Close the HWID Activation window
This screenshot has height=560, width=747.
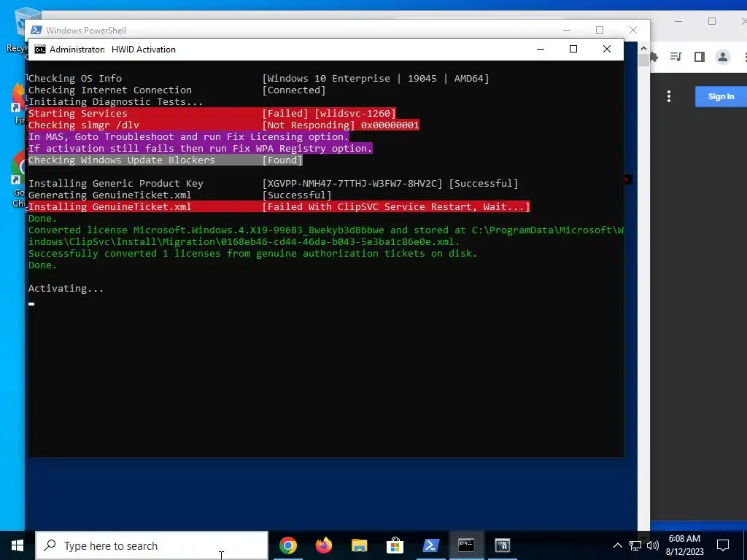pyautogui.click(x=606, y=49)
